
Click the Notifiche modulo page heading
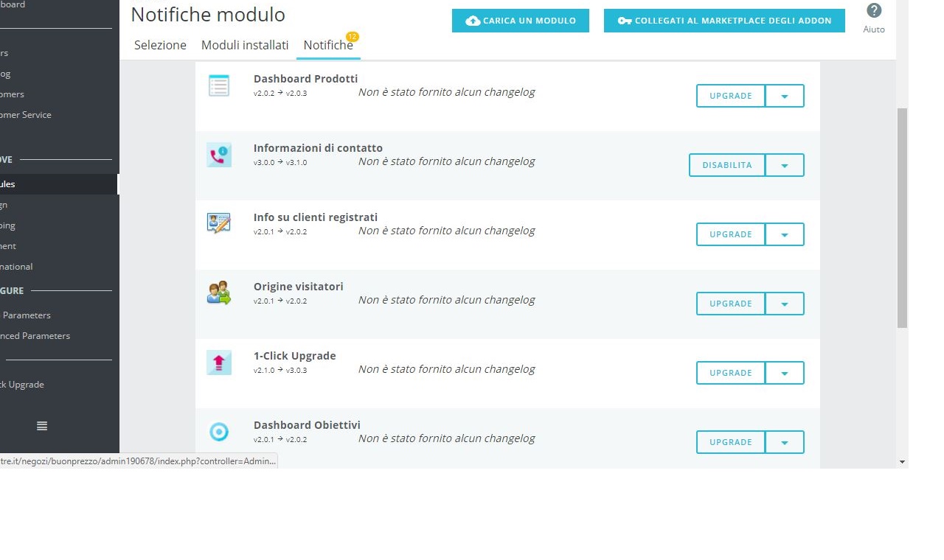pos(208,14)
